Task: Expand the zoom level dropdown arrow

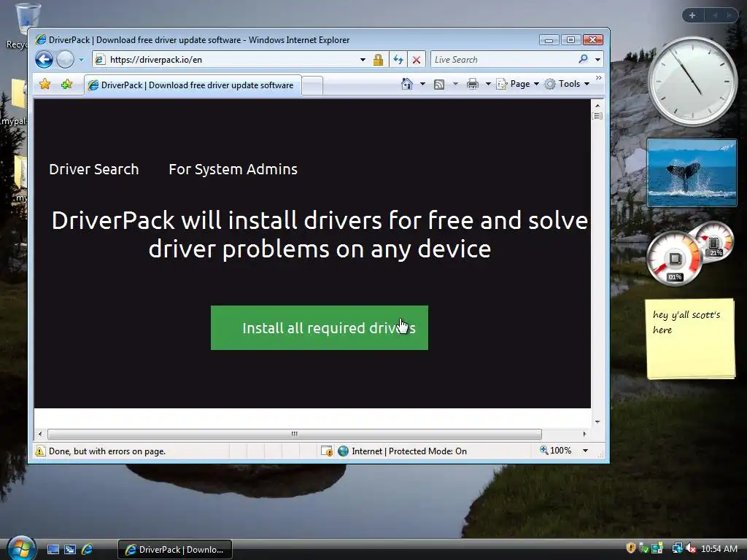Action: coord(586,451)
